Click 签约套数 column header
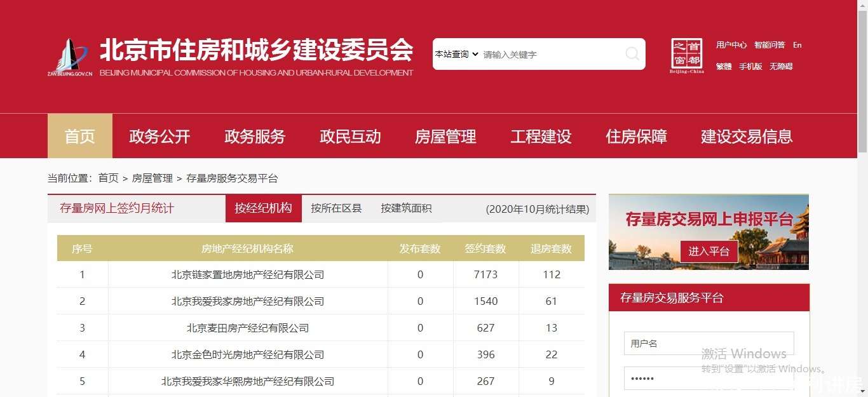 [x=485, y=248]
